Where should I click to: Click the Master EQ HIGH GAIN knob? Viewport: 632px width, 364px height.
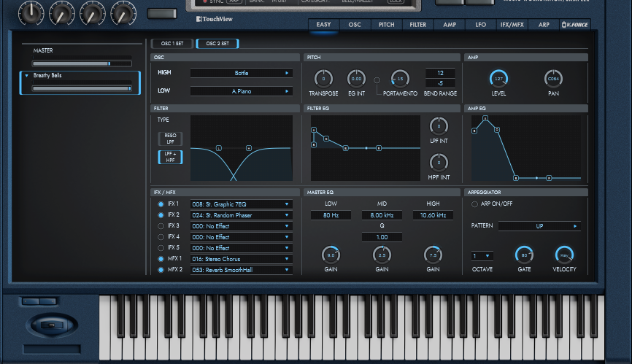tap(433, 255)
